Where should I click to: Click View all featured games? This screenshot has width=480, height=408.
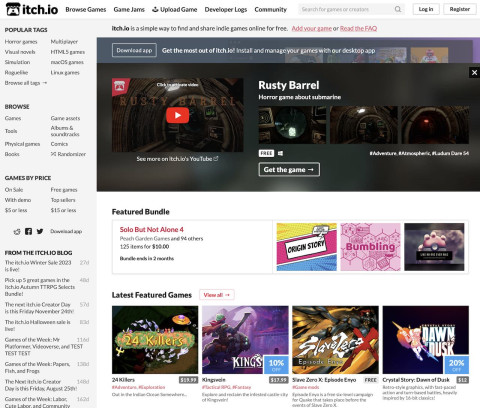(x=217, y=295)
